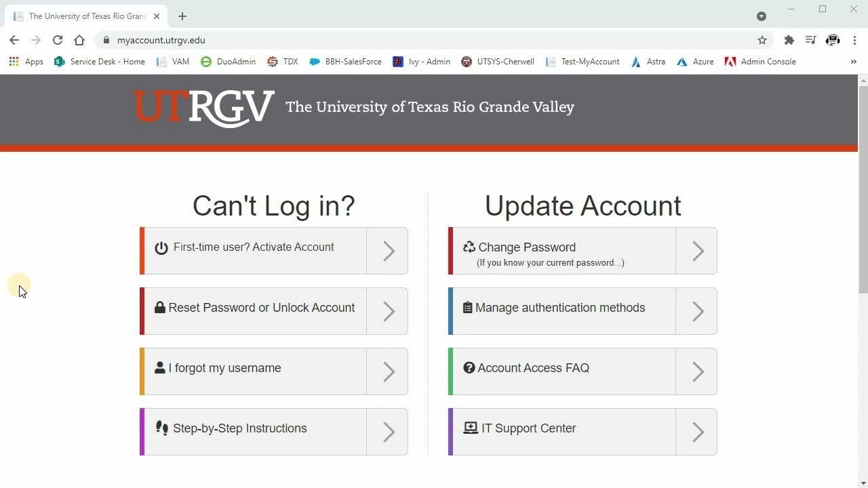Open Chrome three-dot menu

pyautogui.click(x=854, y=40)
